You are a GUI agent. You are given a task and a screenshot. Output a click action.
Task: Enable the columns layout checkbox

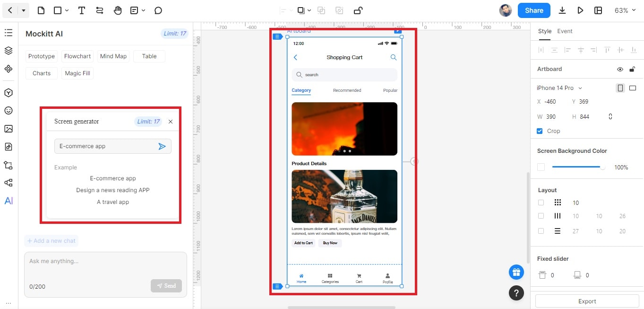coord(541,216)
